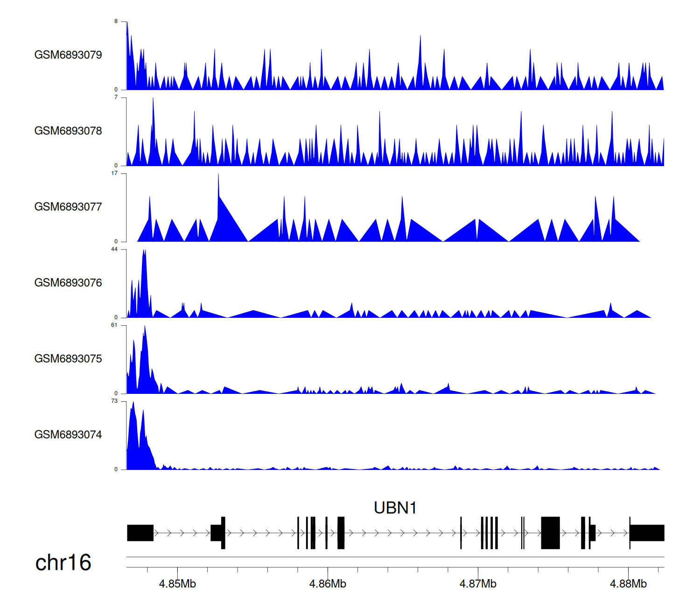Select the GSM6893076 track label
The image size is (700, 616).
click(68, 283)
